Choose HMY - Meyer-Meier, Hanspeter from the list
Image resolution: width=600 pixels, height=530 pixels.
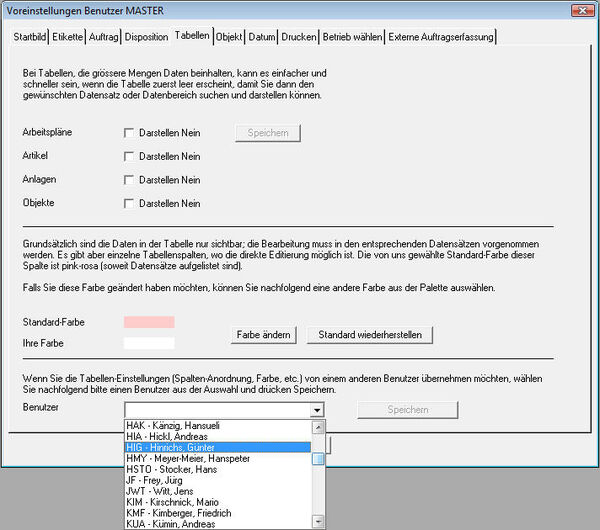pyautogui.click(x=189, y=458)
